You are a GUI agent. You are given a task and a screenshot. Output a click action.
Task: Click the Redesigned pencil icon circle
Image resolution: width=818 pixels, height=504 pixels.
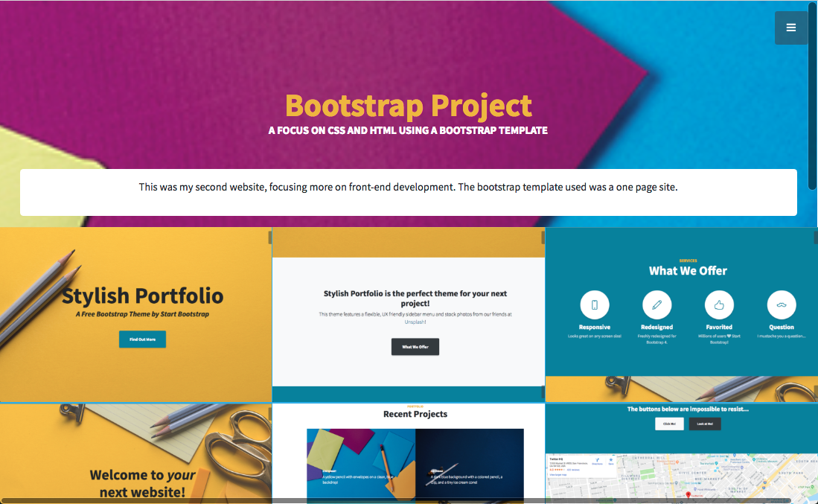656,304
